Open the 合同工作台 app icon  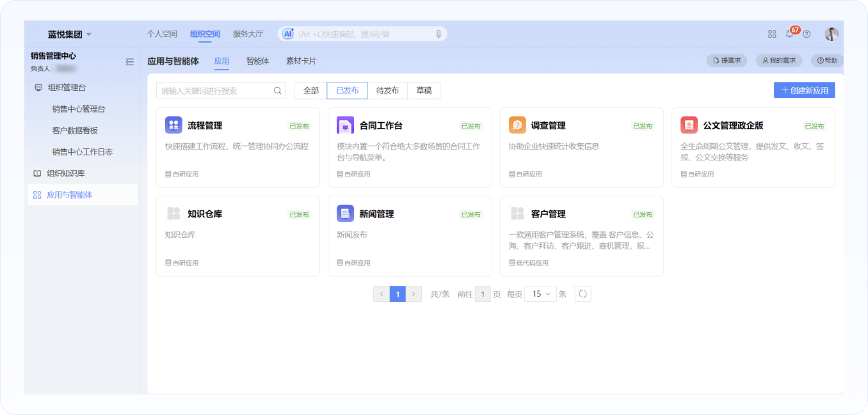click(346, 125)
